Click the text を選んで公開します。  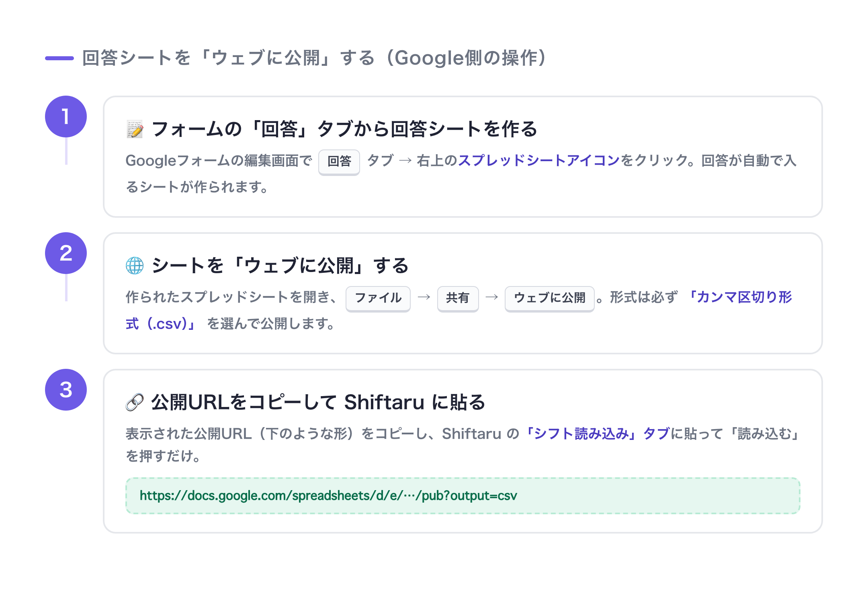[272, 324]
